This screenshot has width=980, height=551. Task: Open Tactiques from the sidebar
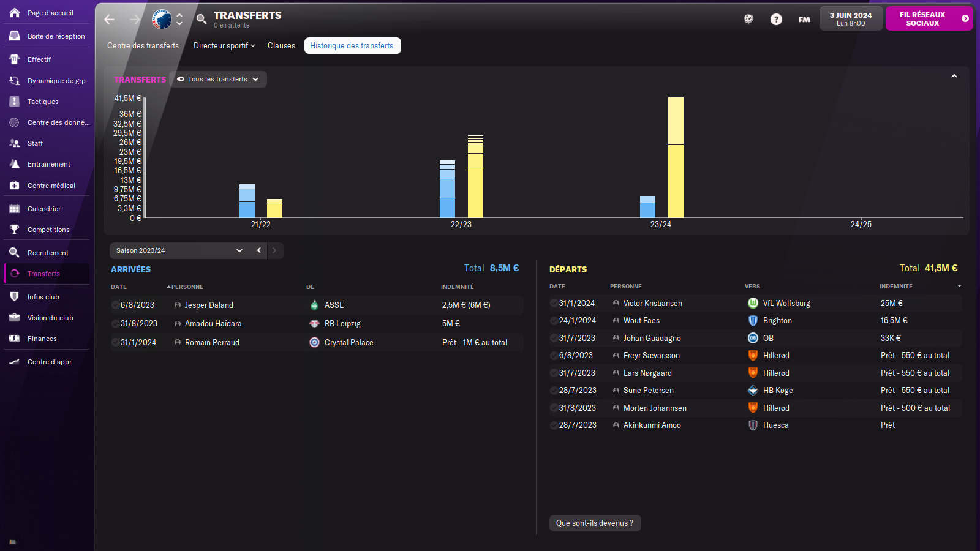[43, 102]
